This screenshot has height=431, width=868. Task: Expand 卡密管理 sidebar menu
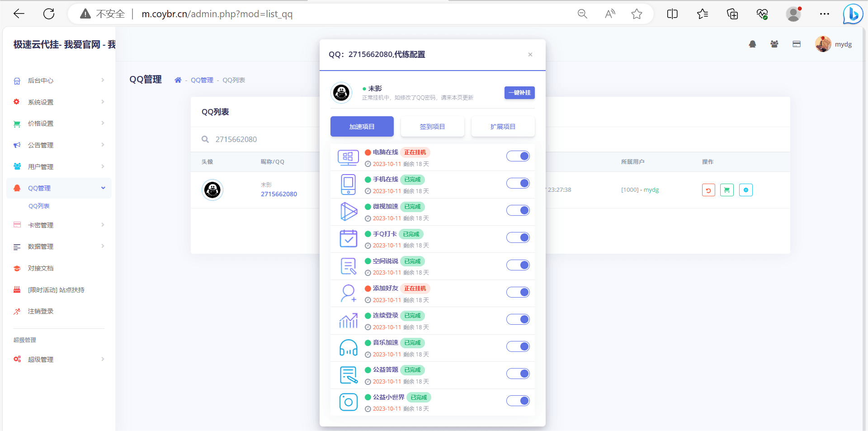(59, 225)
